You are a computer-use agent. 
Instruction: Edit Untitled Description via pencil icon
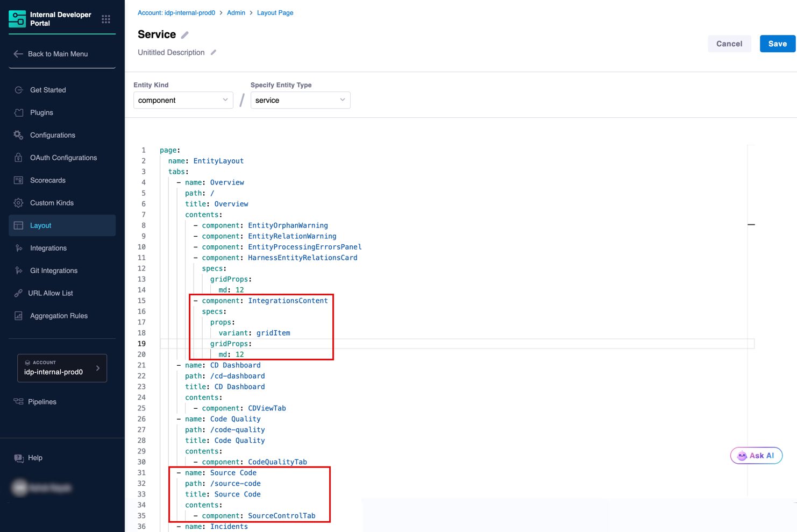coord(214,52)
